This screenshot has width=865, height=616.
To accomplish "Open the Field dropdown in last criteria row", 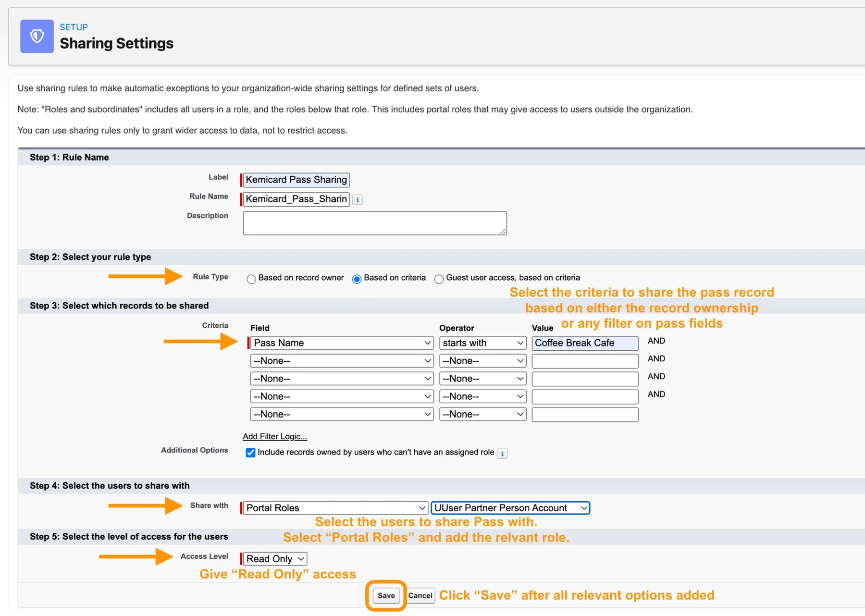I will 342,414.
